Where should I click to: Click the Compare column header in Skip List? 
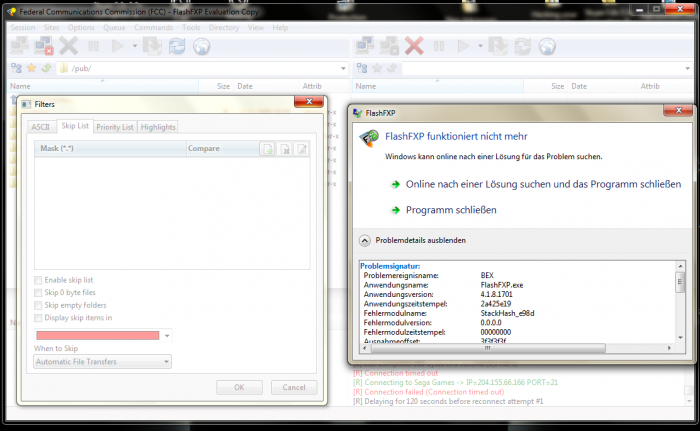222,148
